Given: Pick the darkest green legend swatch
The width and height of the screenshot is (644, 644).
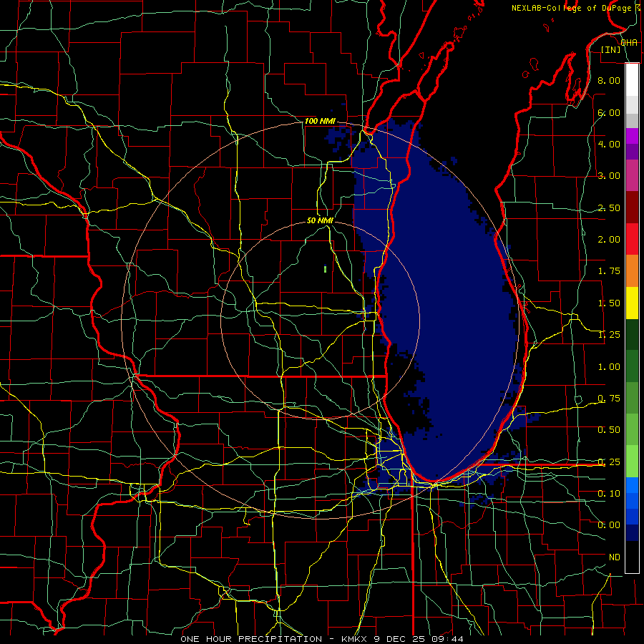Looking at the screenshot, I should (632, 335).
